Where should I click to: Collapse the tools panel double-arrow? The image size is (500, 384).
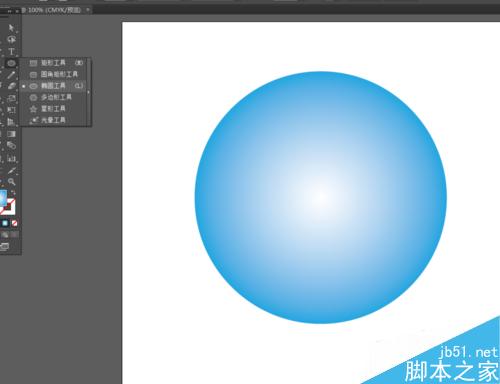coord(9,11)
